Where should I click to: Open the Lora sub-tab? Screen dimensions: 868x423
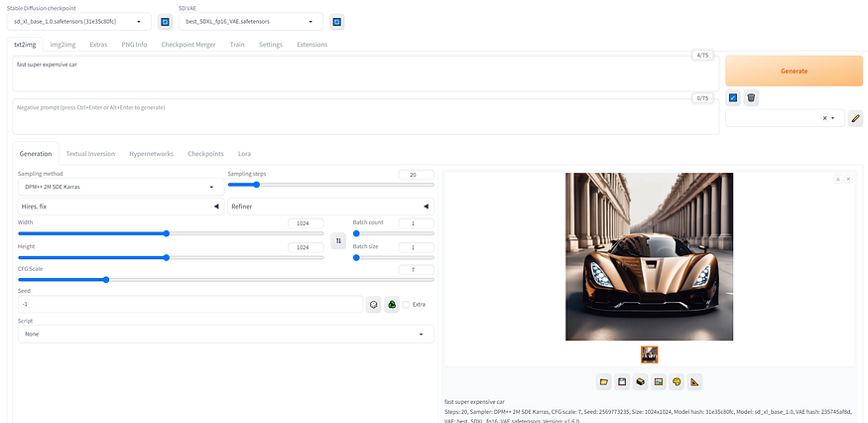click(x=244, y=154)
